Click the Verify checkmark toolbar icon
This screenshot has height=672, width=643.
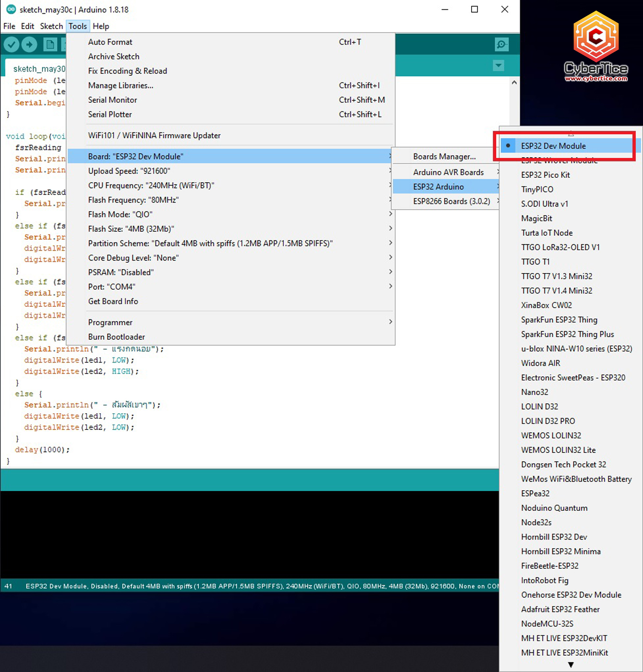12,44
